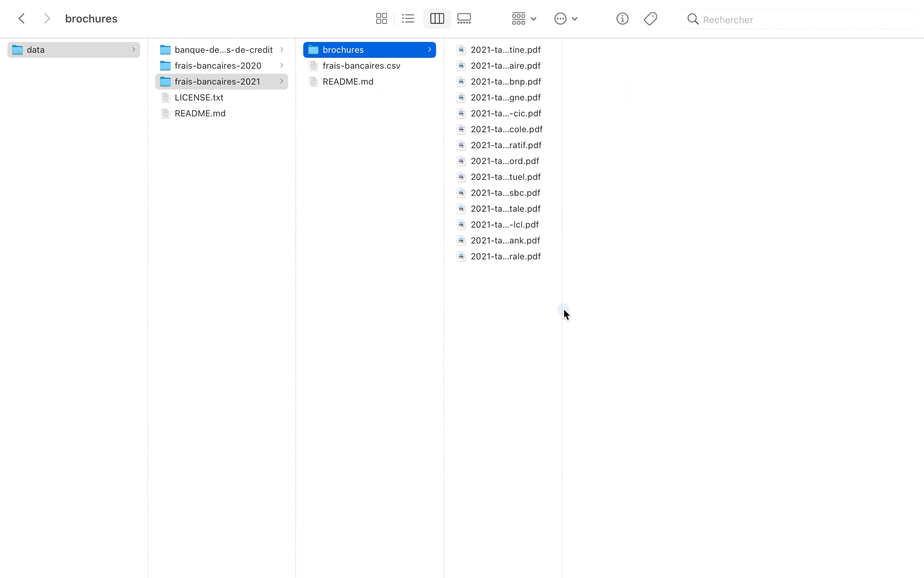Image resolution: width=924 pixels, height=578 pixels.
Task: Select the LICENSE.txt file
Action: point(199,98)
